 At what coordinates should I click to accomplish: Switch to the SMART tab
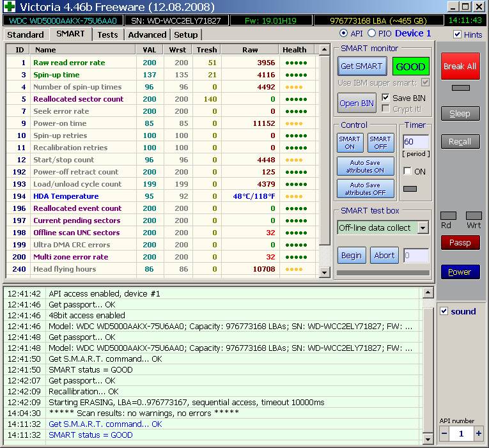[x=70, y=34]
